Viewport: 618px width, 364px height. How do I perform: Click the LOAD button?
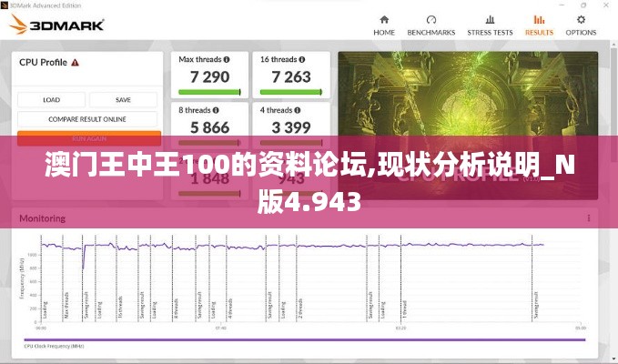point(51,100)
